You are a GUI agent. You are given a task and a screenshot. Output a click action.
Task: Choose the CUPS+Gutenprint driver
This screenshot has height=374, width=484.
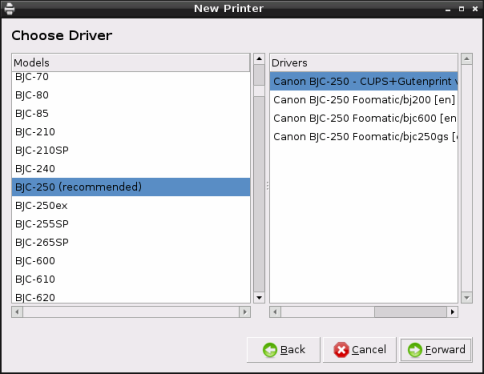(364, 81)
